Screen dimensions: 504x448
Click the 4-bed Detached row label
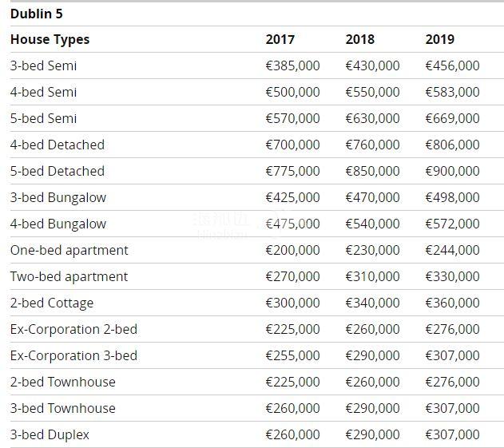[x=57, y=145]
